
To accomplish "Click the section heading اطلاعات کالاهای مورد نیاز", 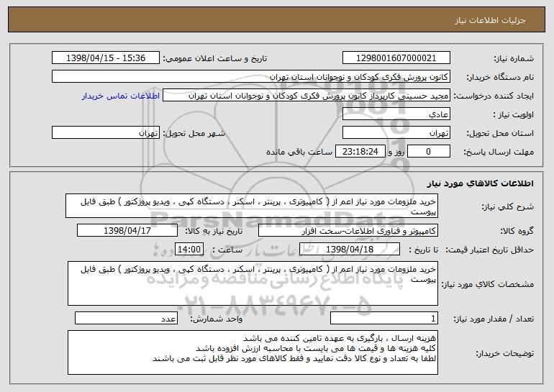I will tap(480, 183).
